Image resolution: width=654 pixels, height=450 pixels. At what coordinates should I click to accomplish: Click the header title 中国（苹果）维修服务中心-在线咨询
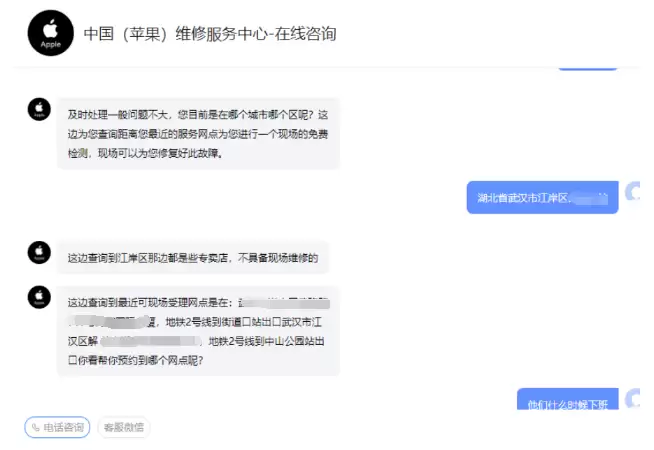(210, 34)
